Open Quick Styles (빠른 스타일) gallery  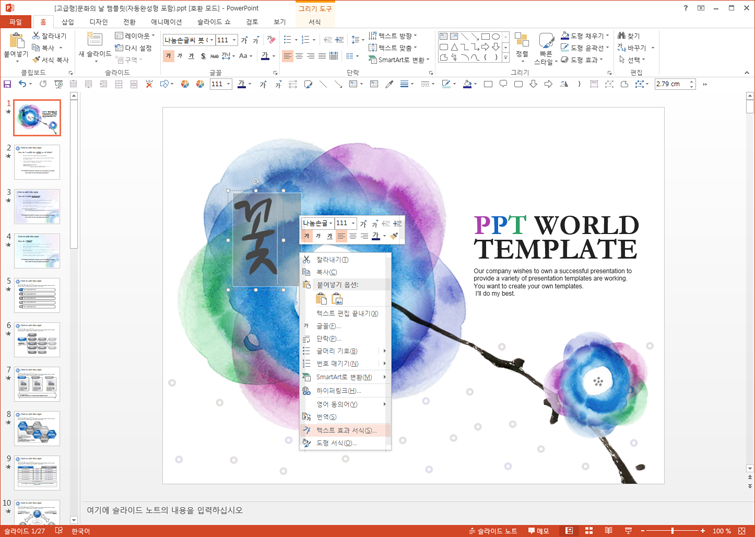click(545, 49)
